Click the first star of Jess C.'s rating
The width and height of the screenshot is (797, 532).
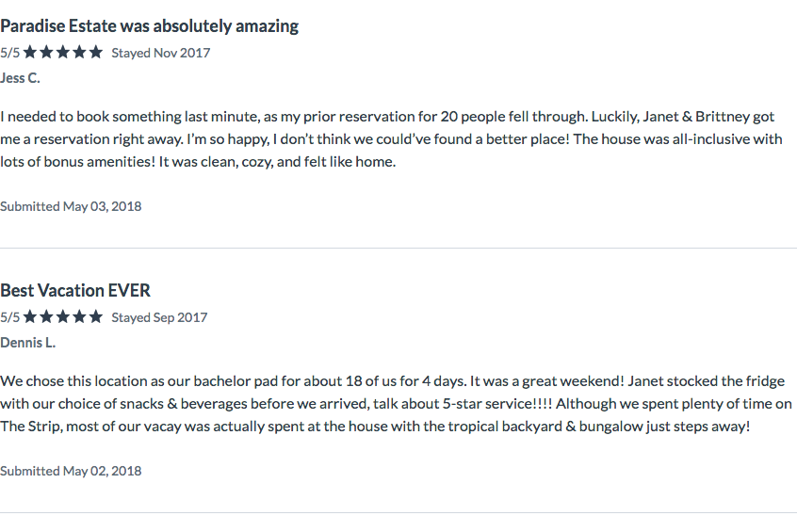pyautogui.click(x=30, y=52)
